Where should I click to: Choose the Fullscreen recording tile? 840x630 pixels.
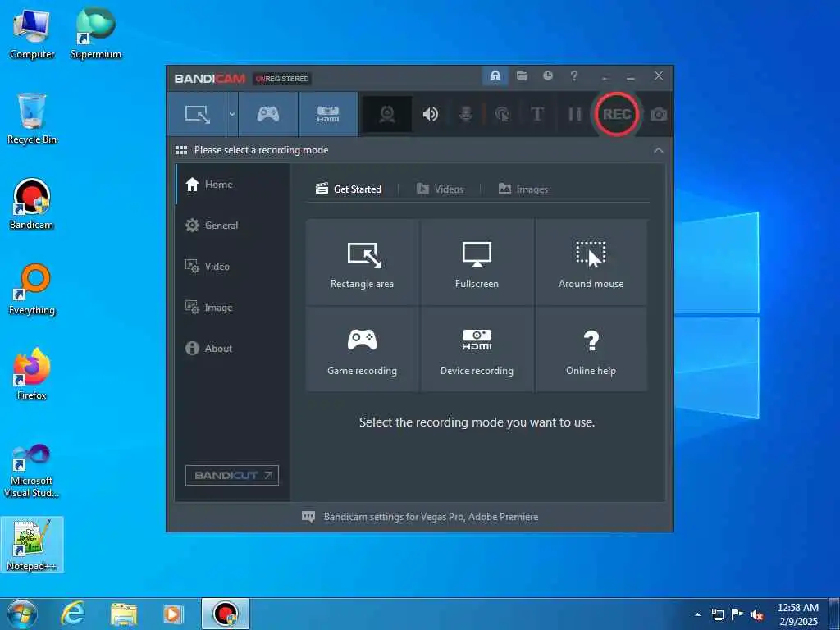click(477, 262)
